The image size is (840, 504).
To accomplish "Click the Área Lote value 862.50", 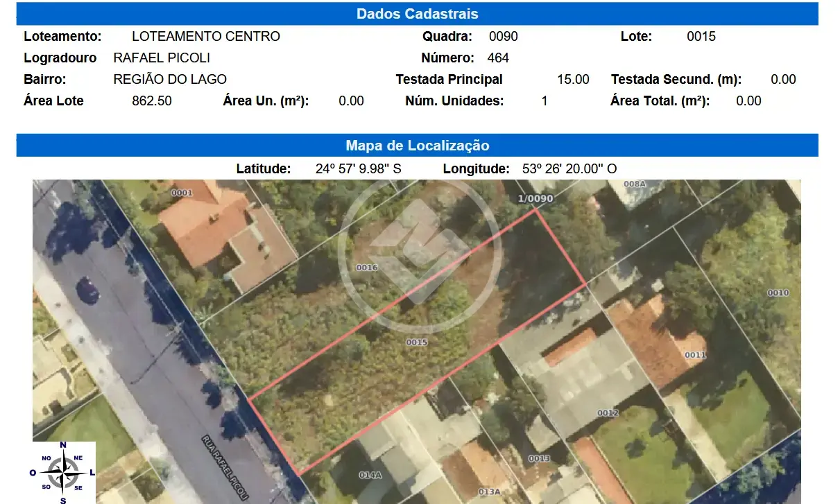I will (152, 101).
